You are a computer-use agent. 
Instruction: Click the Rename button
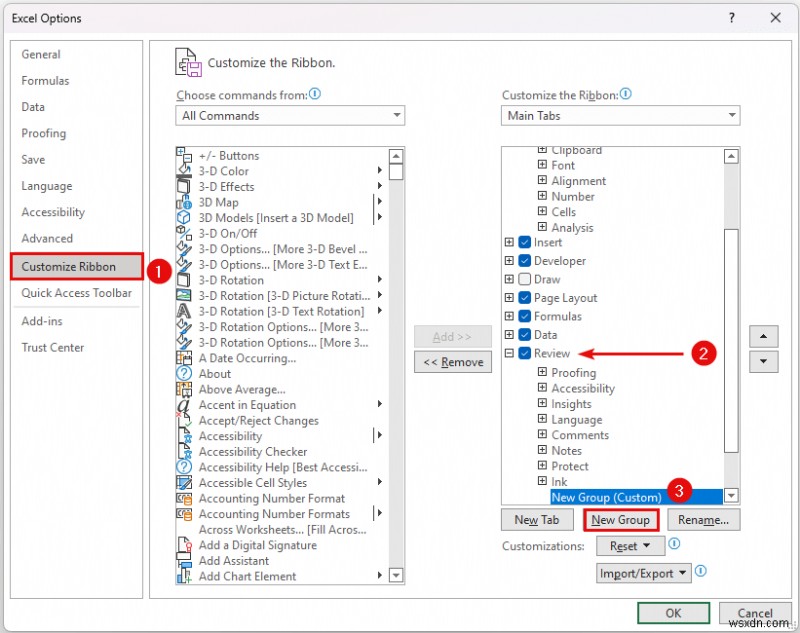(x=703, y=520)
